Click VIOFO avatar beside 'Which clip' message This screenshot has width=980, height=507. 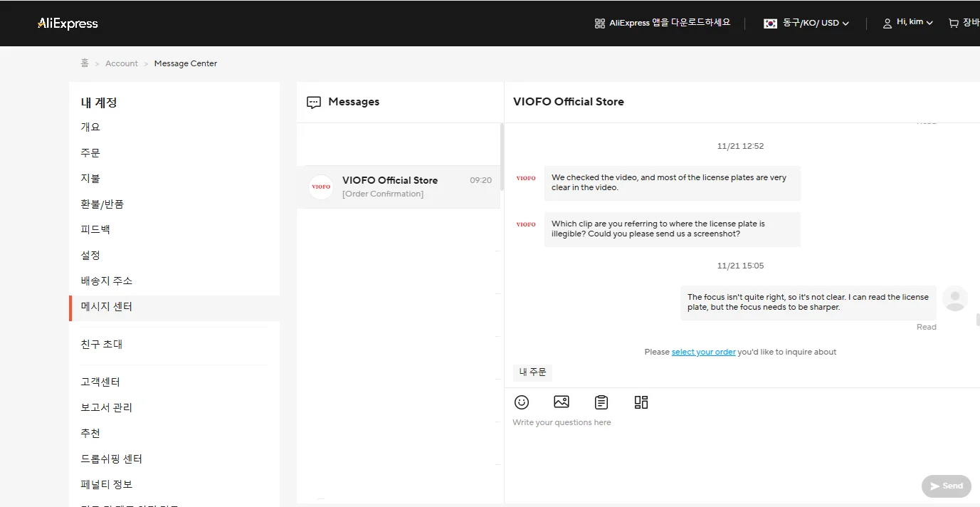pos(526,224)
